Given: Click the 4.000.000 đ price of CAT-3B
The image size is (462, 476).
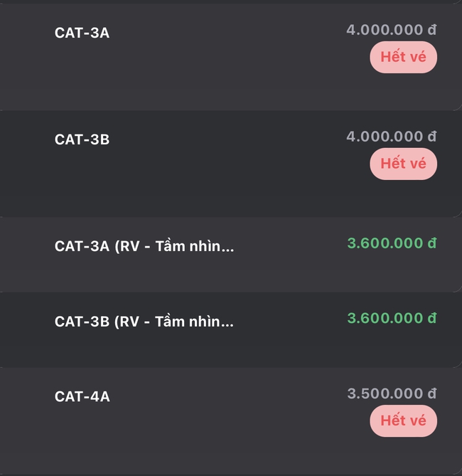Looking at the screenshot, I should [391, 137].
